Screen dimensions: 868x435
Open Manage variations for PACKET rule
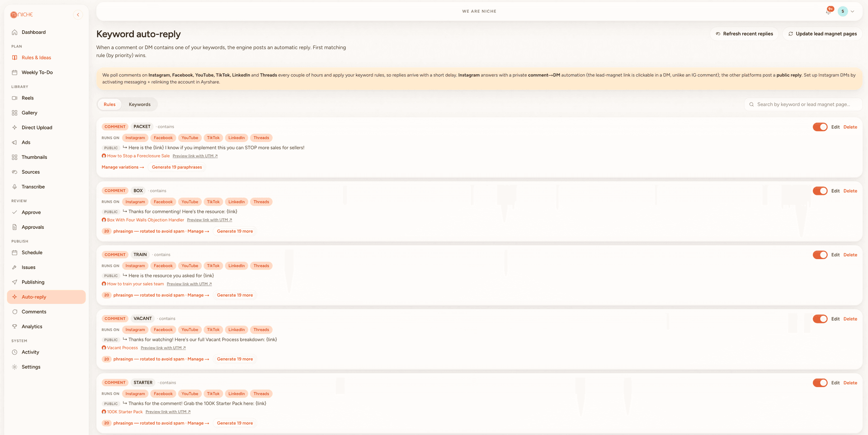(123, 167)
